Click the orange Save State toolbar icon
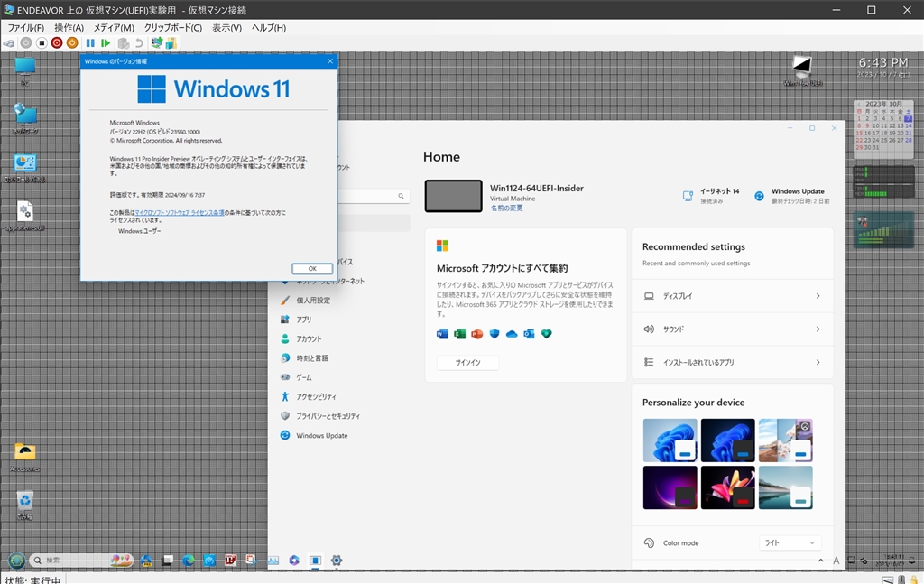 [x=72, y=43]
